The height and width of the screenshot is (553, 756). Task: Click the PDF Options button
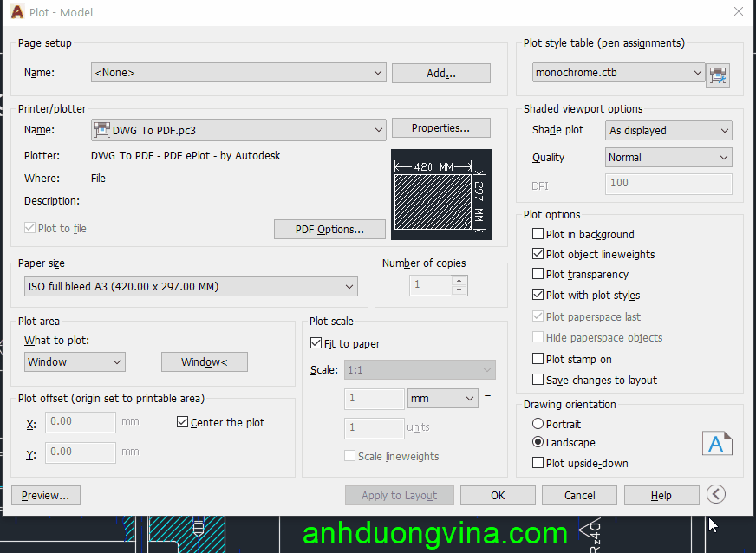[x=329, y=229]
